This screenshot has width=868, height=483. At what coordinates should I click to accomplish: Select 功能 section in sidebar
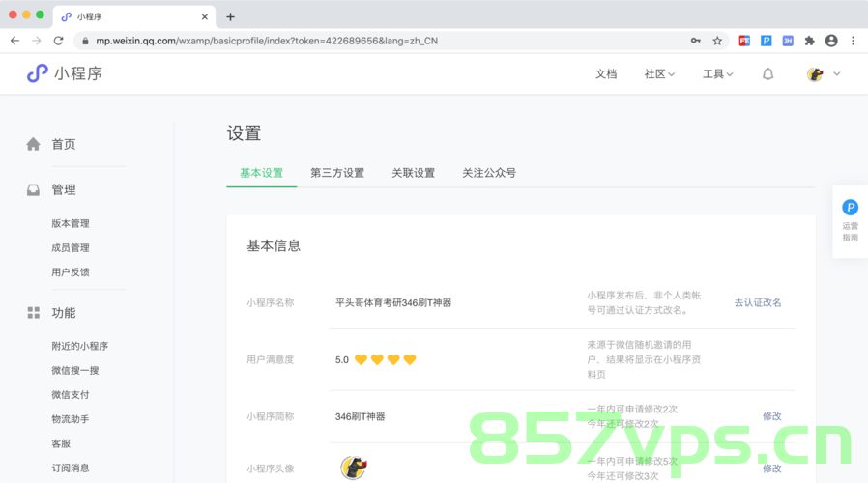64,313
